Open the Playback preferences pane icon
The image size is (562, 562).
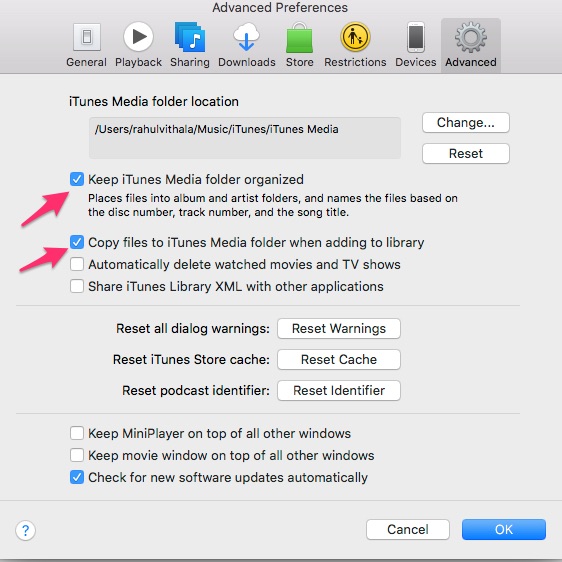[138, 37]
